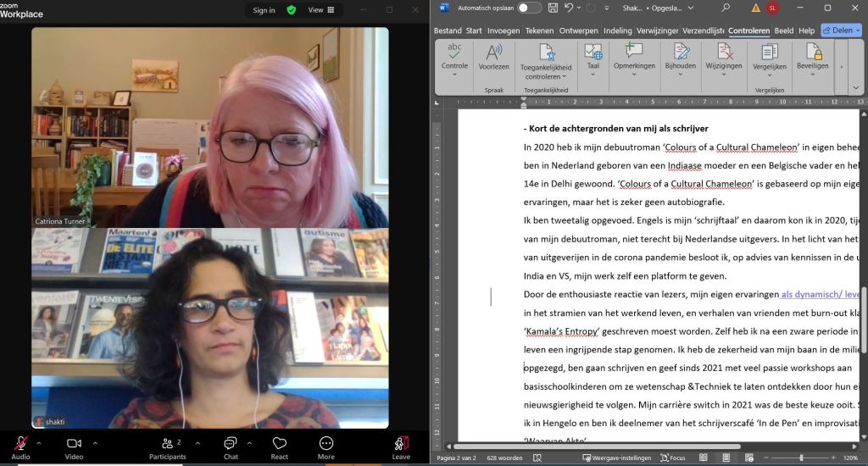The width and height of the screenshot is (868, 466).
Task: Open the Verwijzingen ribbon tab
Action: point(659,31)
